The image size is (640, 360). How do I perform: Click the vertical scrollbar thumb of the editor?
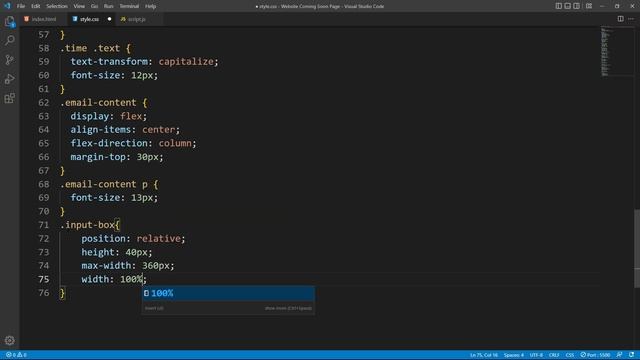point(637,248)
